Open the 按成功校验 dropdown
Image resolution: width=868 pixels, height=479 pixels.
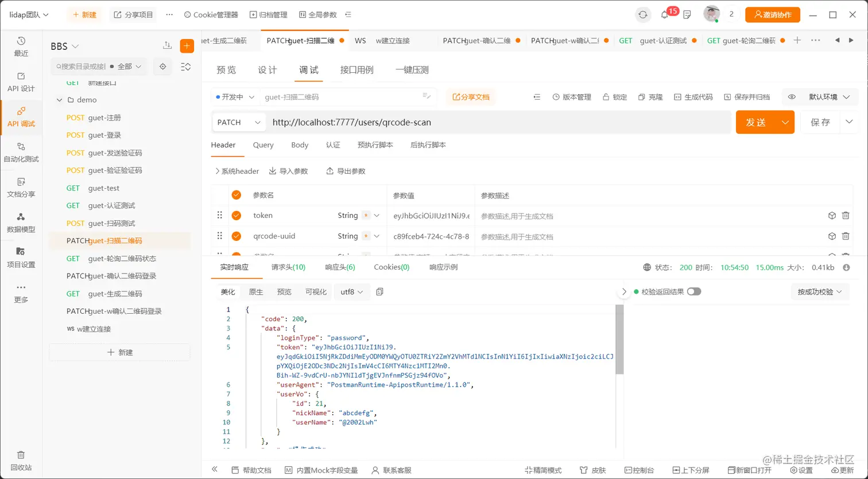820,292
